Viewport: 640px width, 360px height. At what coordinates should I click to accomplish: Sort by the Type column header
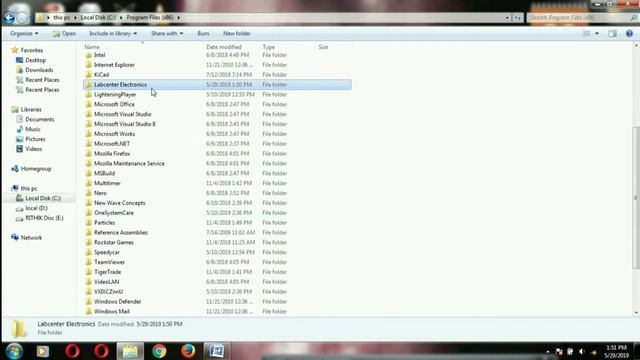(269, 47)
